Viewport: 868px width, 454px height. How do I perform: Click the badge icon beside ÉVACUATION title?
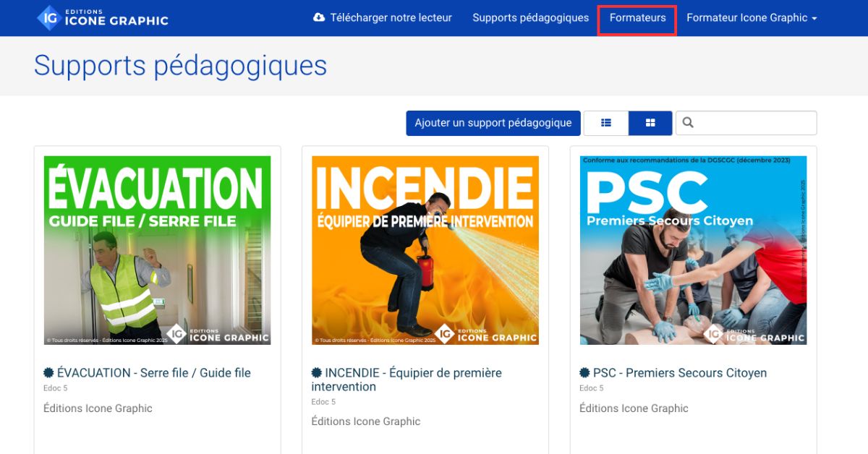point(48,373)
